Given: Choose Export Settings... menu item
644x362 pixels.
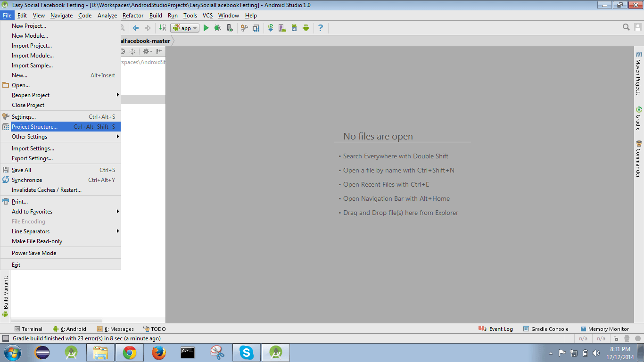Looking at the screenshot, I should pyautogui.click(x=60, y=158).
